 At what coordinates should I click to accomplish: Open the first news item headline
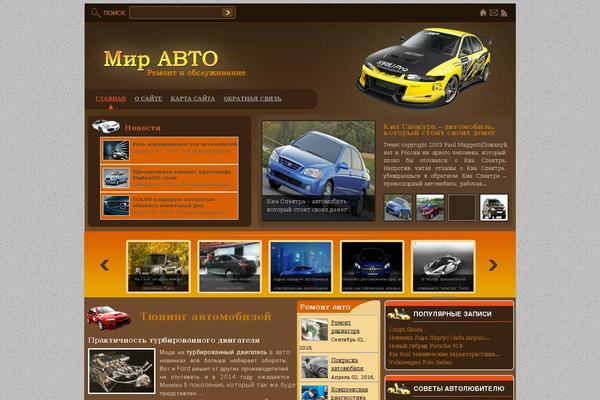point(185,144)
